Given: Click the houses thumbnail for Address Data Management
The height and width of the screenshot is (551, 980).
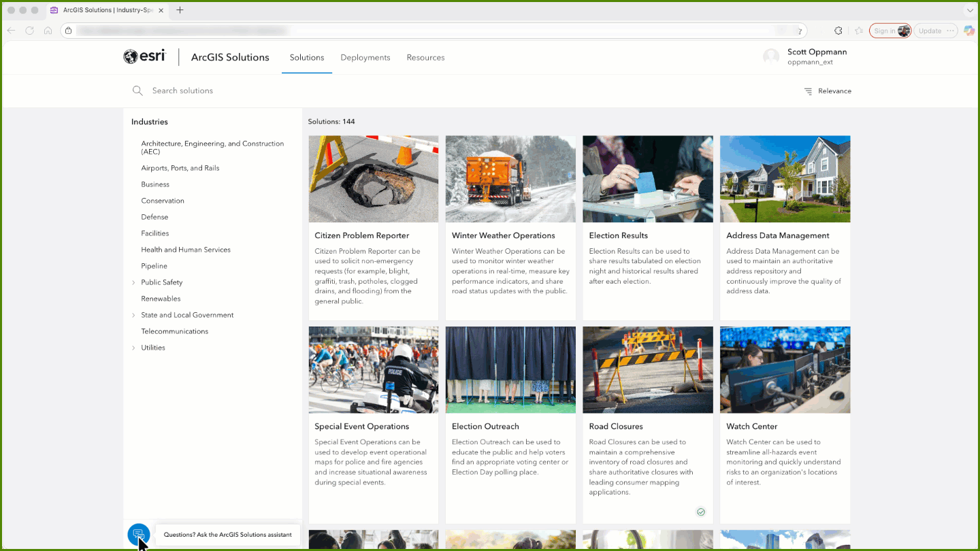Looking at the screenshot, I should click(785, 179).
